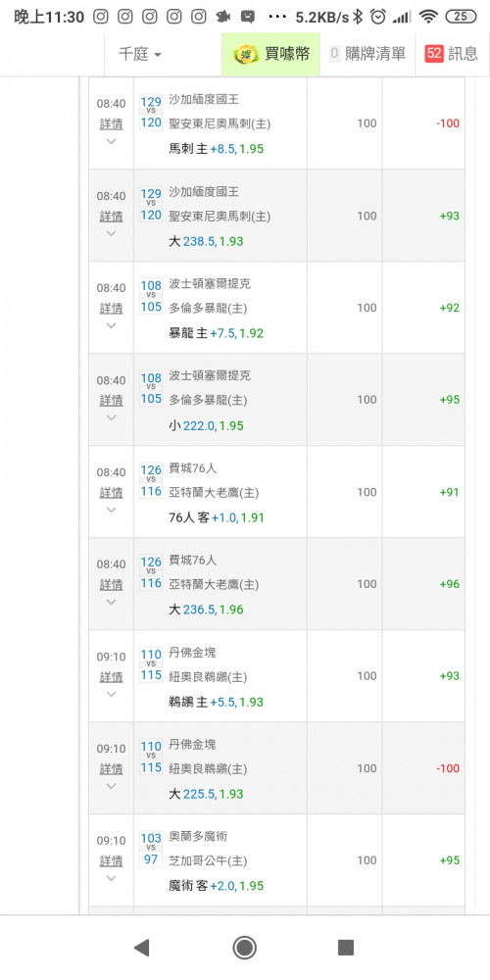
Task: Open the 購牌清單 tab
Action: (367, 54)
